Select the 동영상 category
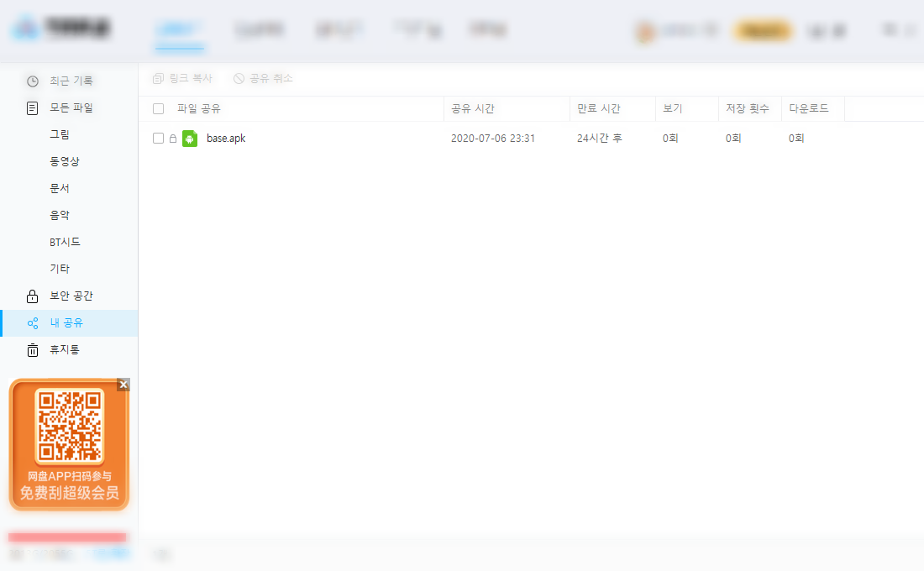Image resolution: width=924 pixels, height=571 pixels. 64,161
